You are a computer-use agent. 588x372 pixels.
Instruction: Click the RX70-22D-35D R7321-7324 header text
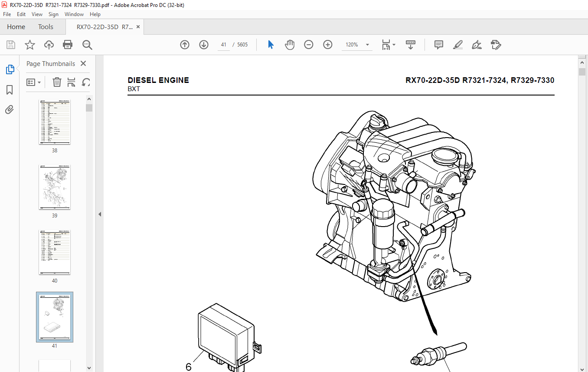pyautogui.click(x=480, y=80)
